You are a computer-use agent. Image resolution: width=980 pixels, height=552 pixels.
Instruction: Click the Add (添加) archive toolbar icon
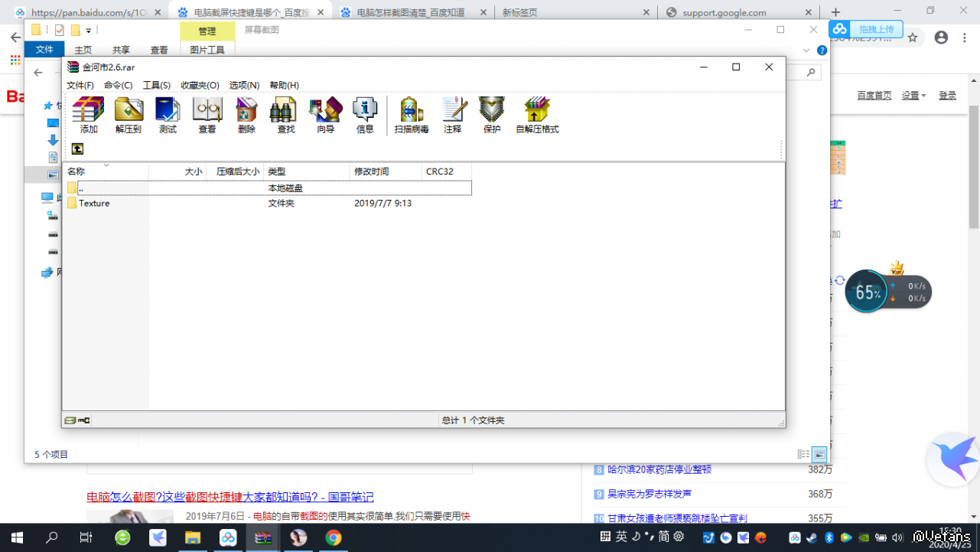89,115
